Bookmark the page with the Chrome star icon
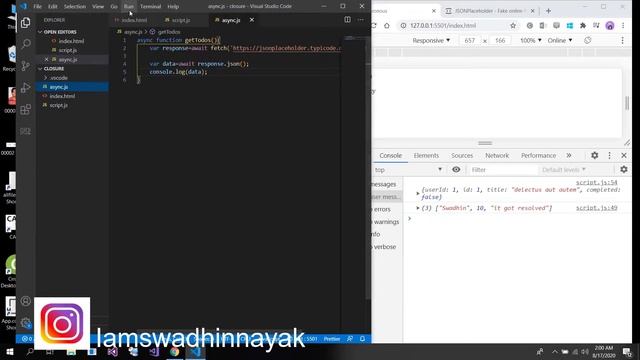 tap(513, 25)
